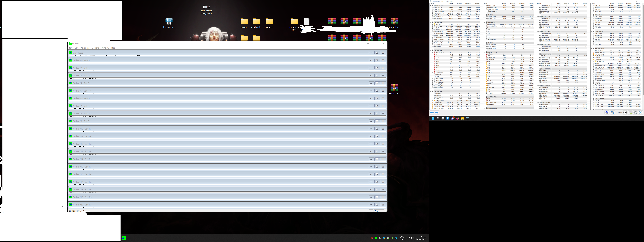The width and height of the screenshot is (644, 242).
Task: Open Windows Security tray icon
Action: click(x=384, y=238)
